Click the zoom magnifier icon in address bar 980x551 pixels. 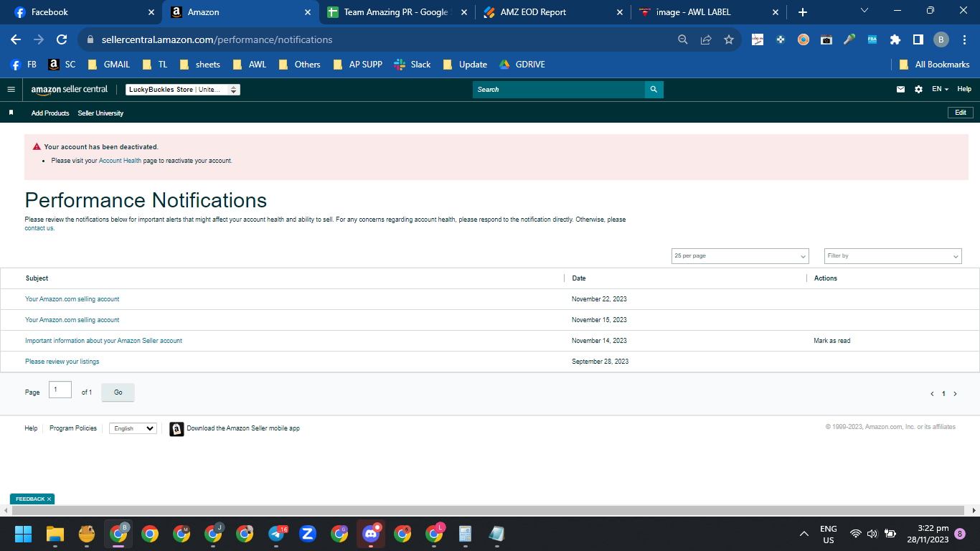pyautogui.click(x=683, y=39)
